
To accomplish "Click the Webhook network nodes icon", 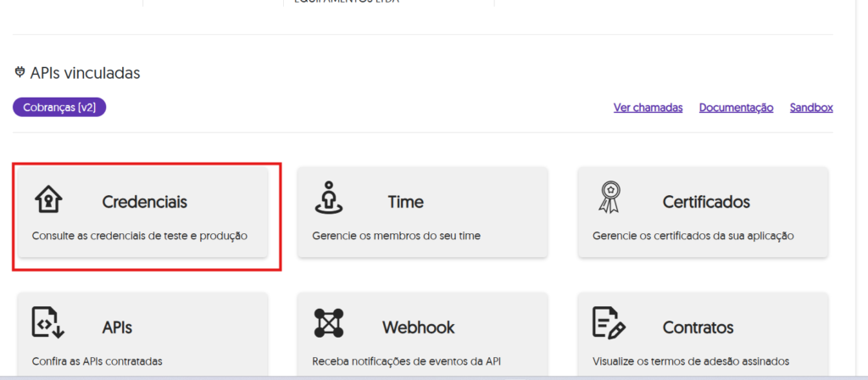I will 329,323.
